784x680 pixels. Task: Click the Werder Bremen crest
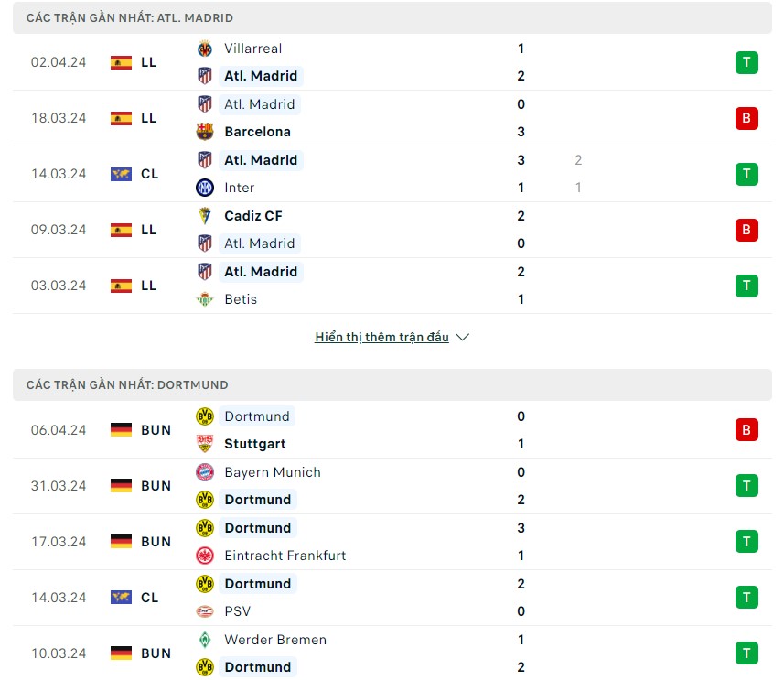click(x=206, y=640)
